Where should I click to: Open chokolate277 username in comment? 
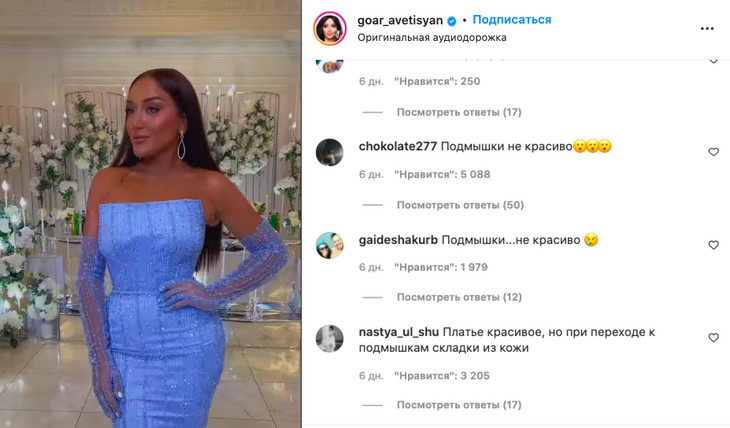pos(398,146)
